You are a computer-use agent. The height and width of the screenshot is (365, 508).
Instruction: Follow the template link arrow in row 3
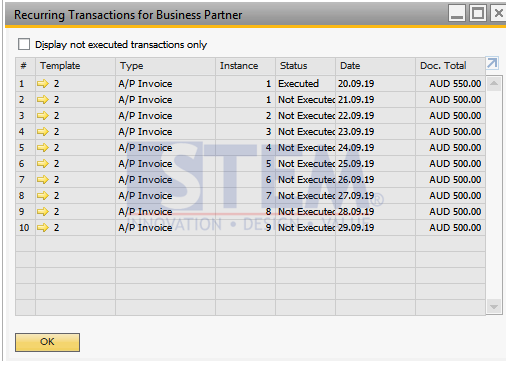(x=43, y=116)
